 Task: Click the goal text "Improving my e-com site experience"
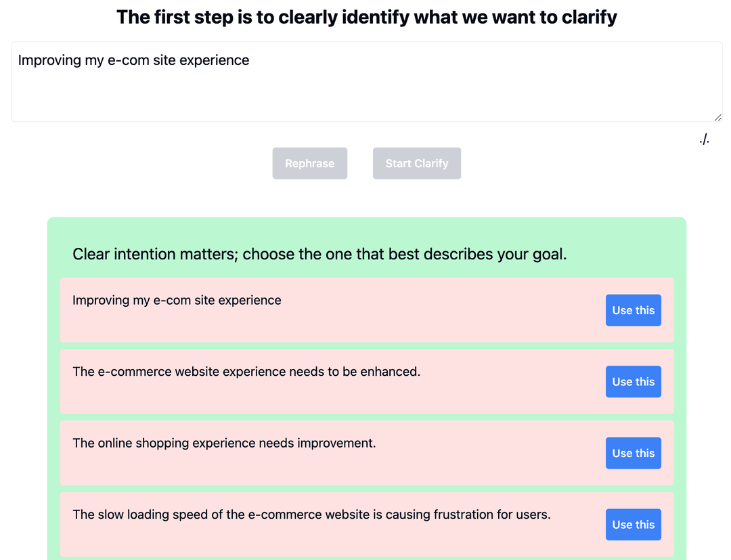[133, 60]
